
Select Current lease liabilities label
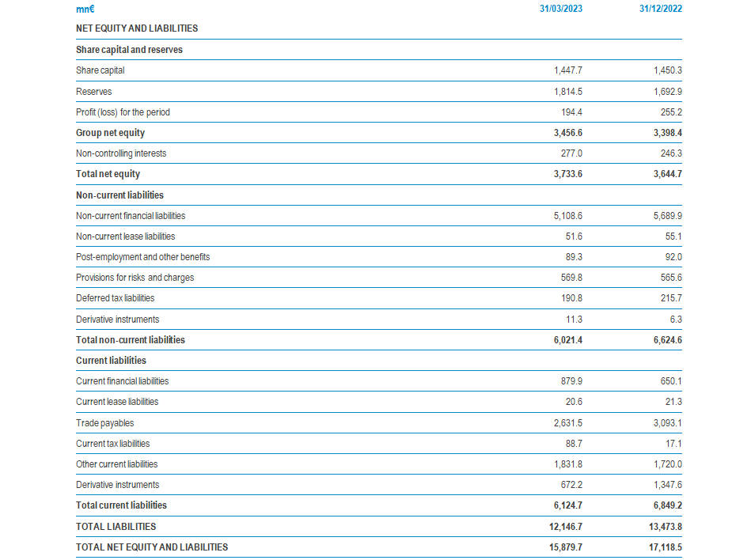117,402
